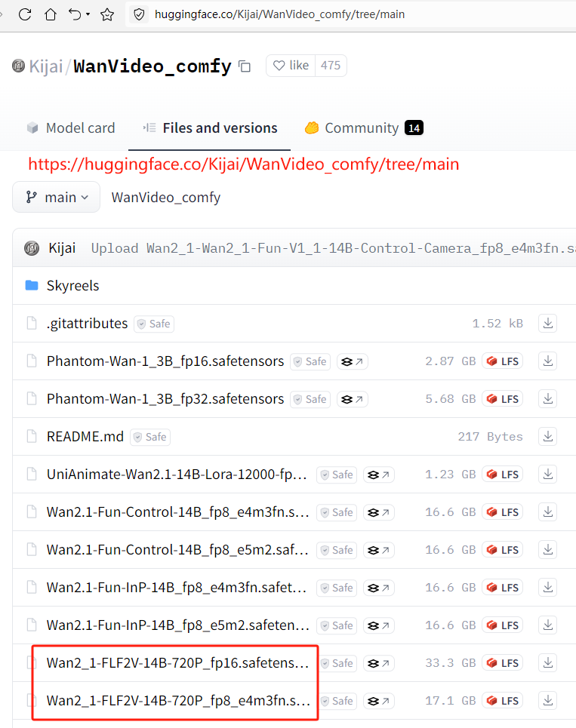Open the .gitattributes file

click(87, 323)
